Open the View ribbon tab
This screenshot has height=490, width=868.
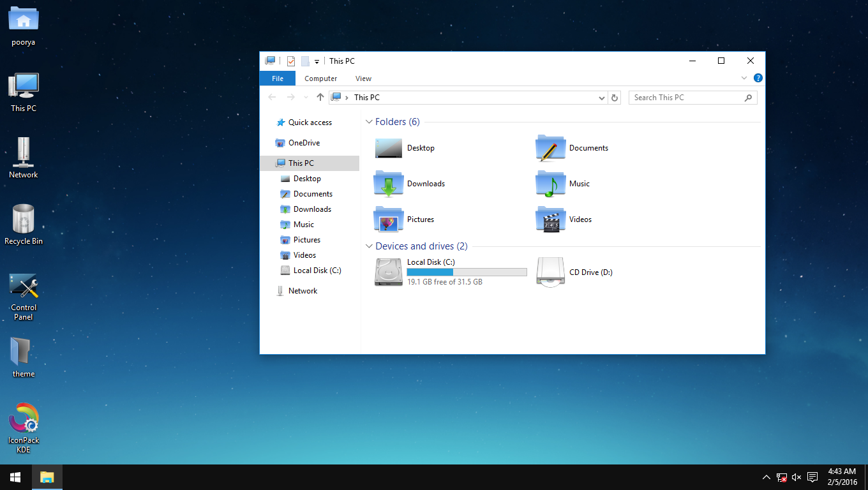pos(363,78)
